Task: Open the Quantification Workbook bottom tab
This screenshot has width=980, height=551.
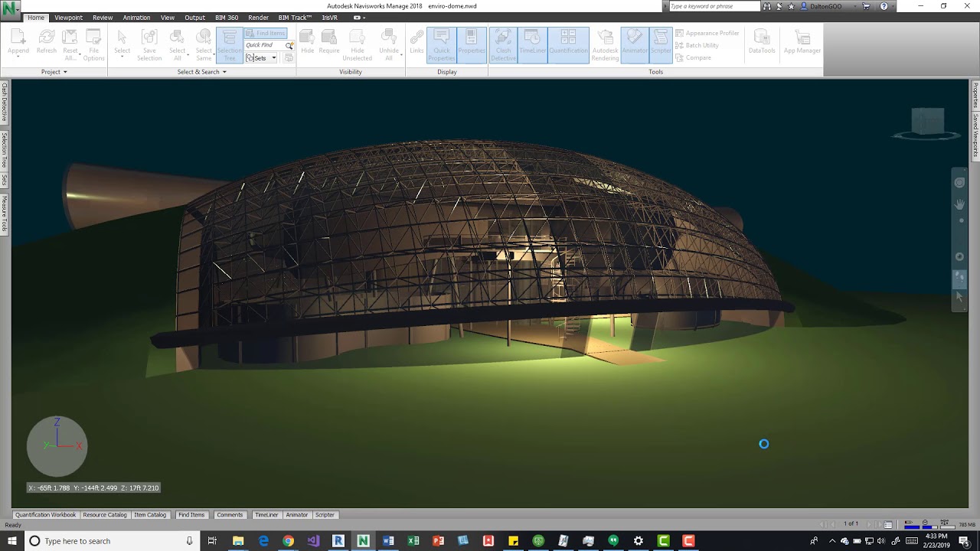Action: tap(45, 515)
